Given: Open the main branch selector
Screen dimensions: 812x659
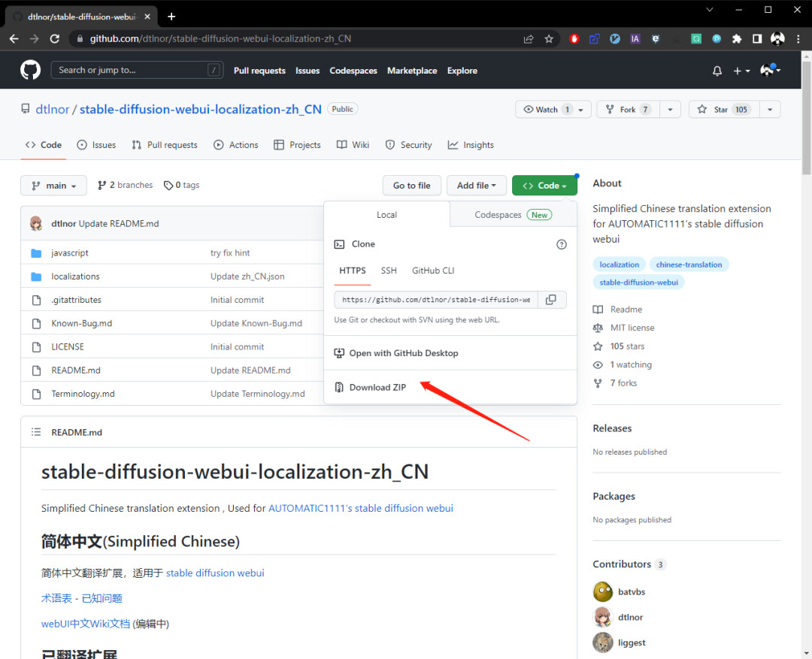Looking at the screenshot, I should (x=54, y=186).
